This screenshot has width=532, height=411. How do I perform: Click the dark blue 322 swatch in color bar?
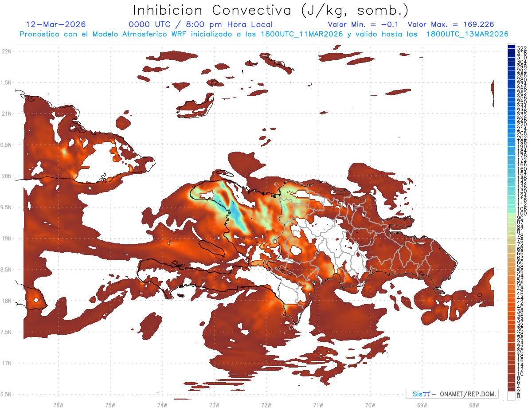tap(511, 47)
